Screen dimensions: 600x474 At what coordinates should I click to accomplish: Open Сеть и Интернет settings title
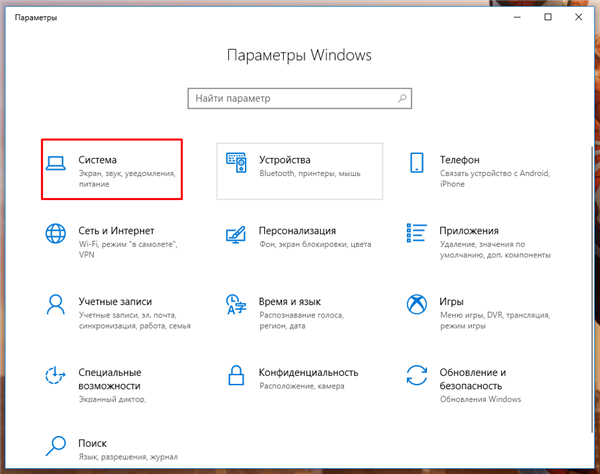[x=116, y=231]
